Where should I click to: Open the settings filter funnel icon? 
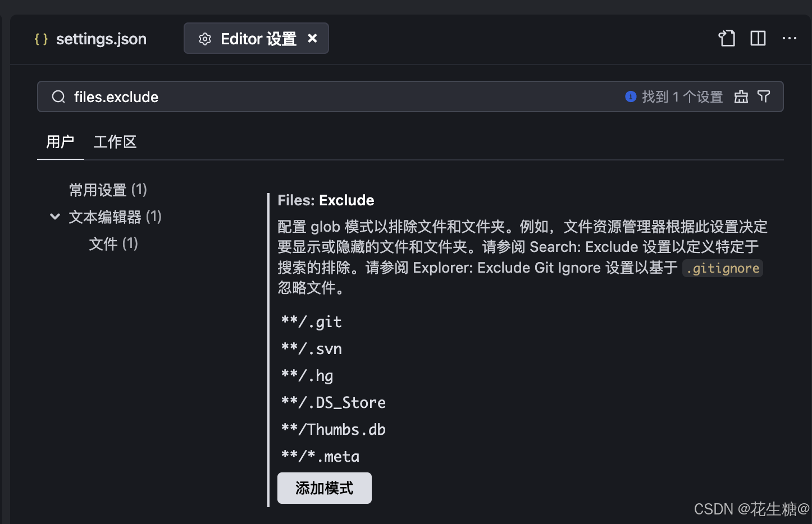(x=764, y=96)
